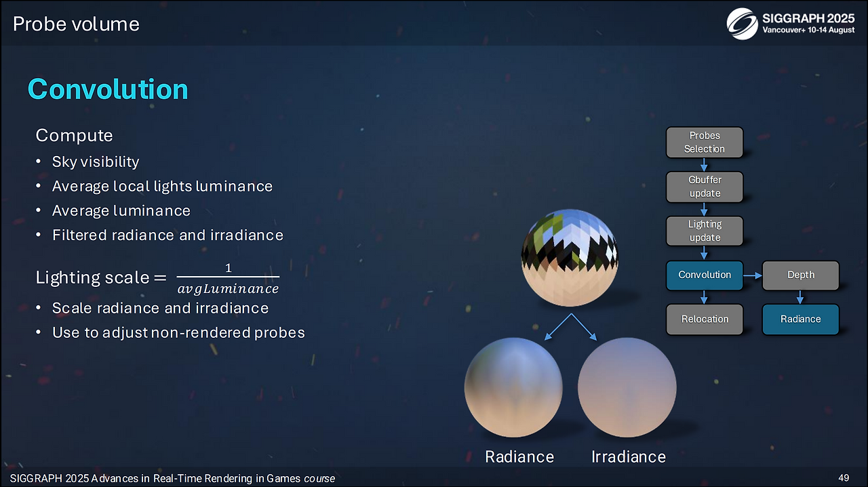Screen dimensions: 868x487
Task: Click the avgLuminance formula denominator
Action: [x=228, y=290]
